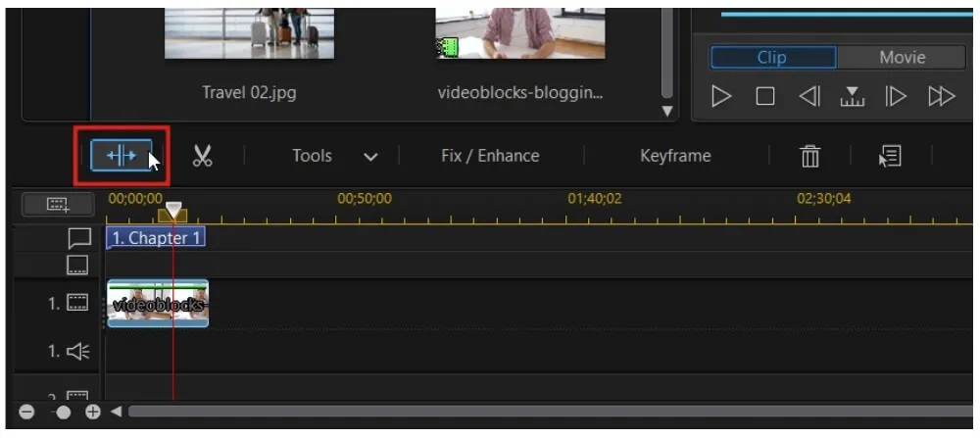Click the media library vertical scrollbar
The width and height of the screenshot is (980, 438).
tap(666, 53)
